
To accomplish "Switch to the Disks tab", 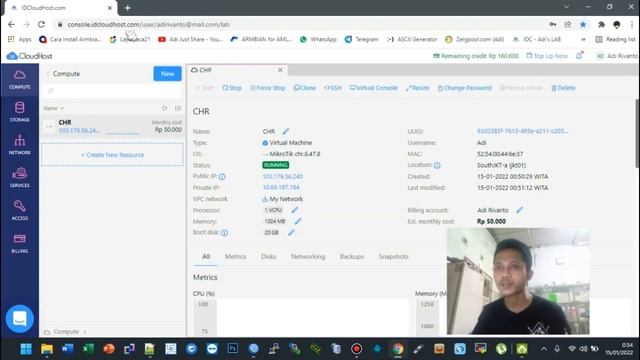I will [x=269, y=256].
